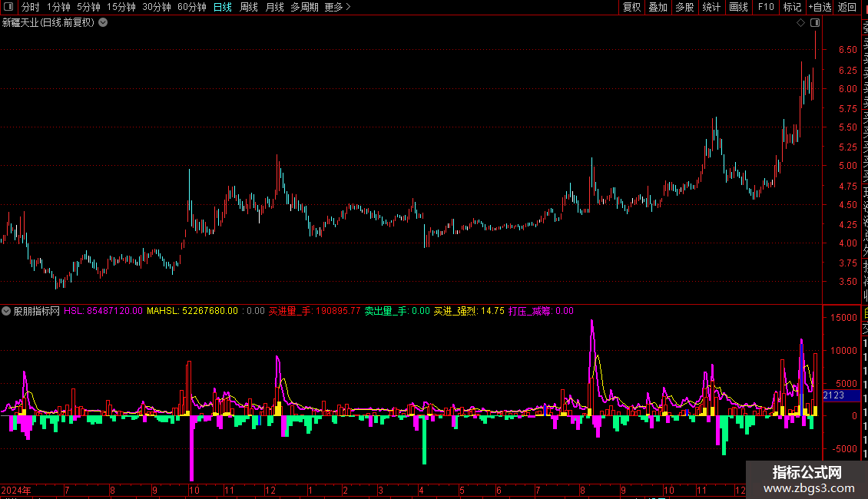Click the diamond icon above the chart

(800, 23)
